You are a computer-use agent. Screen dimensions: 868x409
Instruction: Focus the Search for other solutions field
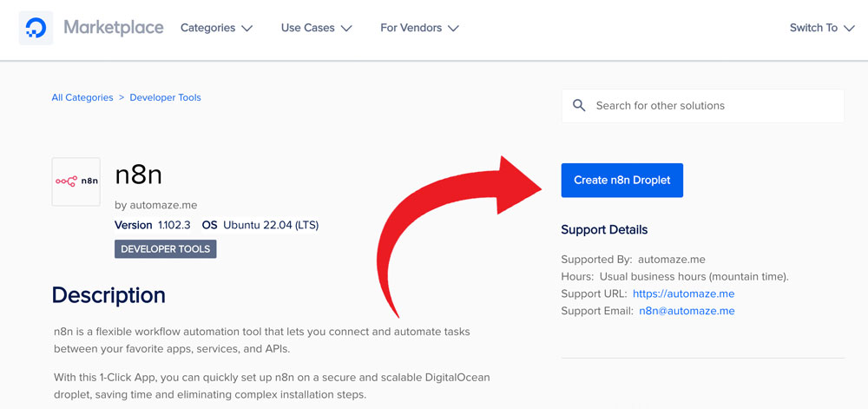[x=703, y=106]
